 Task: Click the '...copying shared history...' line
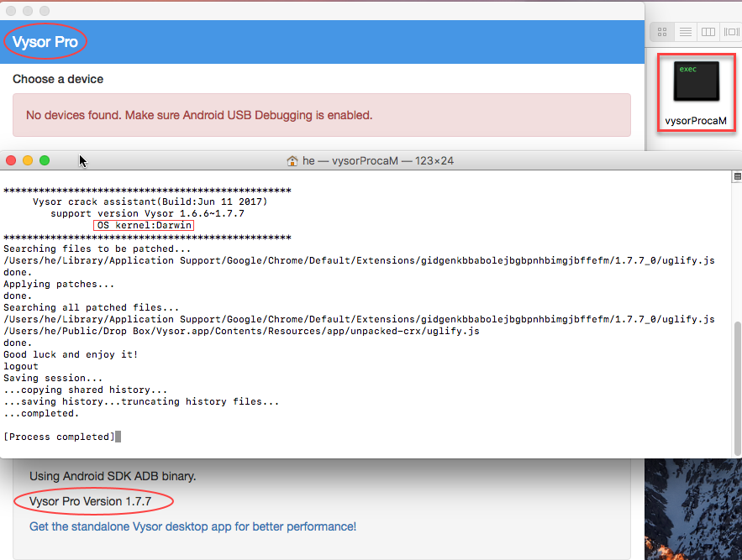tap(85, 390)
